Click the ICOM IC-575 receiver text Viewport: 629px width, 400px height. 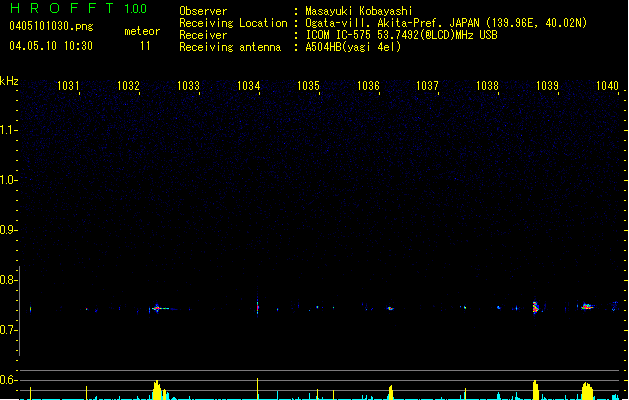tap(401, 35)
